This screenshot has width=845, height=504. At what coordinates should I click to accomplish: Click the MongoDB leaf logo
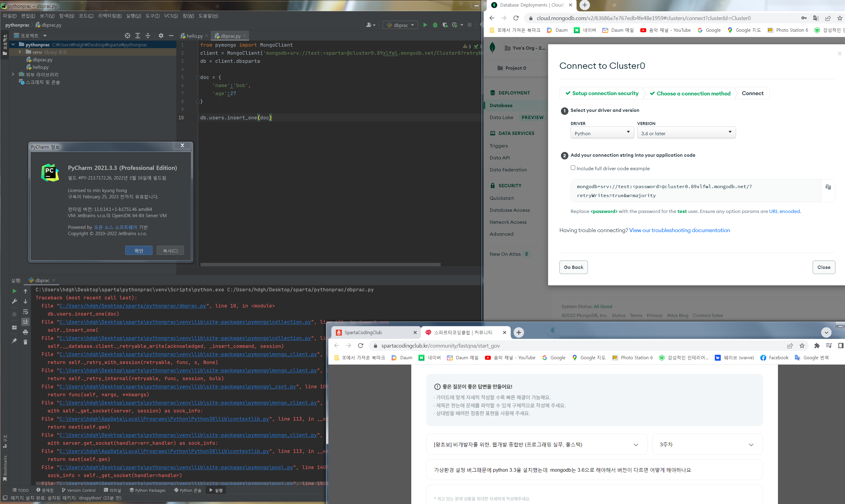492,48
